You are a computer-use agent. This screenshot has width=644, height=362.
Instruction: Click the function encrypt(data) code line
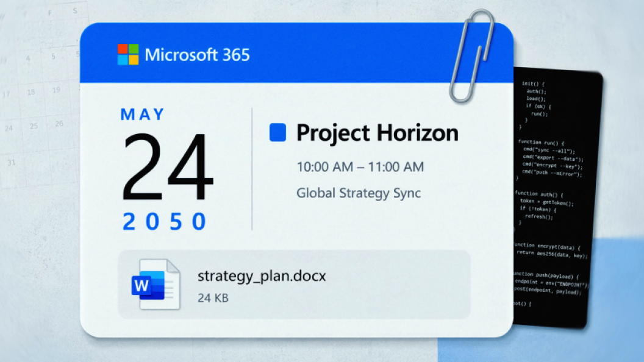pos(547,246)
